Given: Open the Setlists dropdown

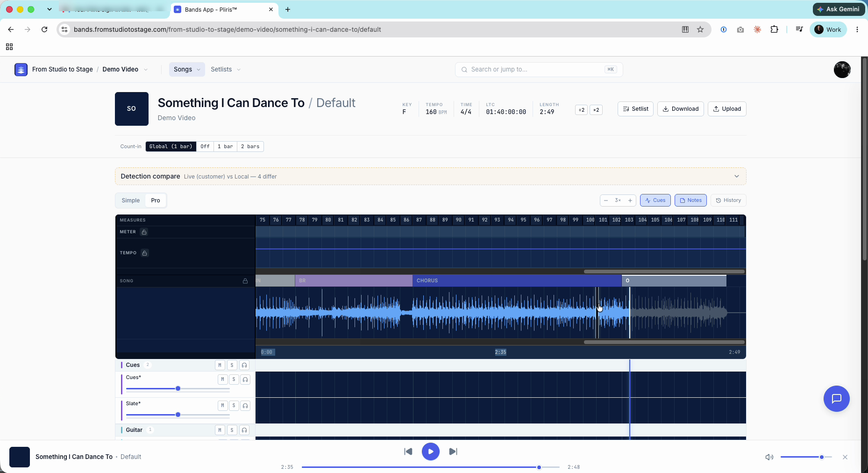Looking at the screenshot, I should pyautogui.click(x=226, y=70).
